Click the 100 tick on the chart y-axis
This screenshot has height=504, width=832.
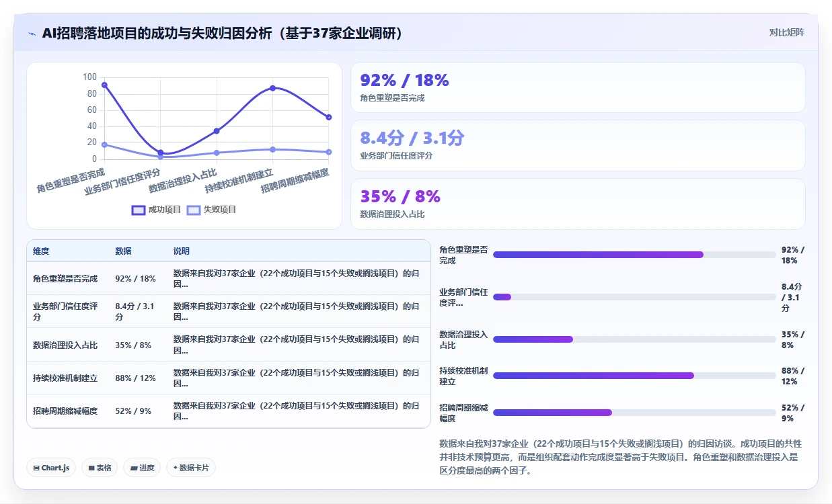[89, 77]
